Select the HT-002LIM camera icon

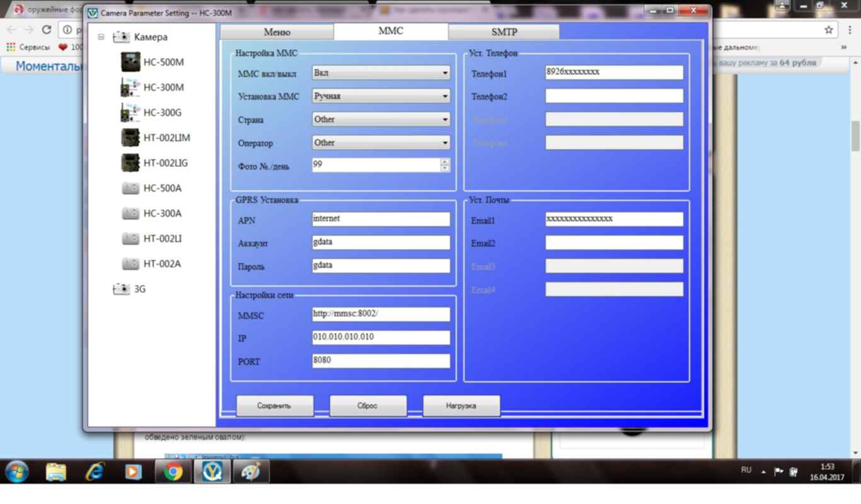tap(130, 137)
